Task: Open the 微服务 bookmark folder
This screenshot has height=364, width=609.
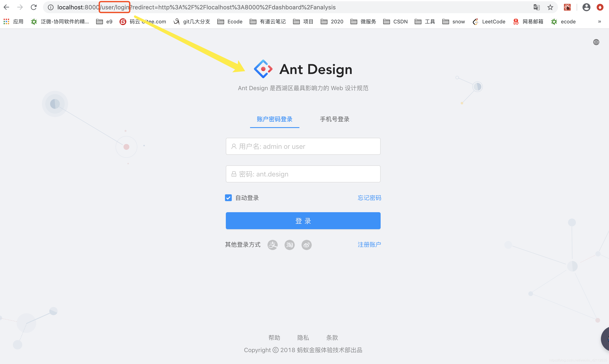Action: point(363,22)
